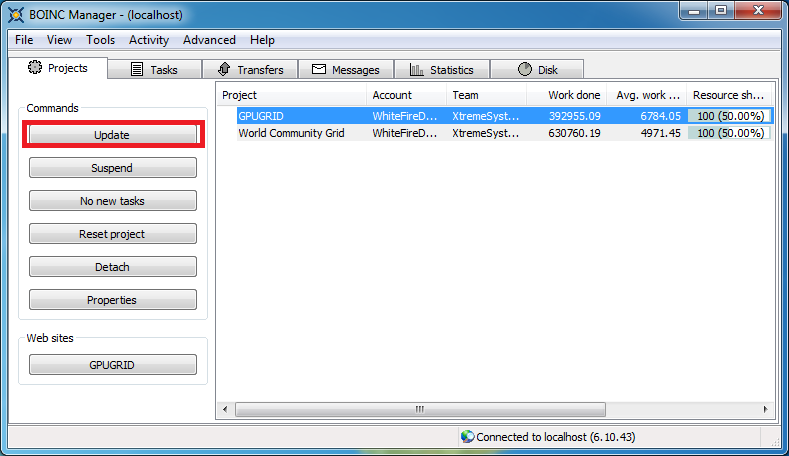Image resolution: width=789 pixels, height=456 pixels.
Task: Click resource share bar for World Community Grid
Action: point(730,133)
